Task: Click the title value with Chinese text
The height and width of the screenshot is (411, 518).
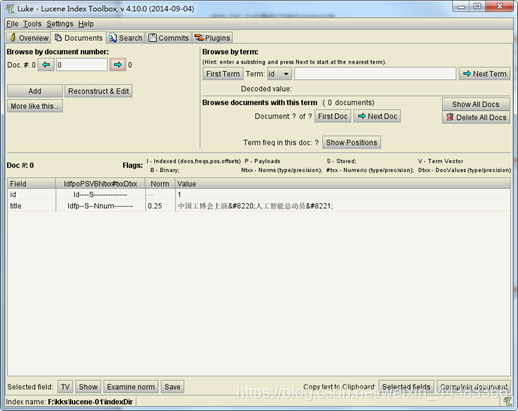Action: coord(343,206)
